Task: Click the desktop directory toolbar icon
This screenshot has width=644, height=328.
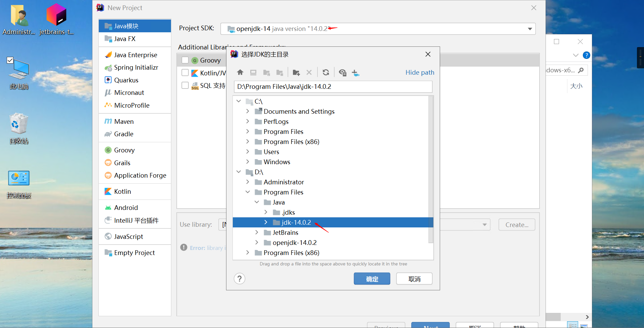Action: 253,72
